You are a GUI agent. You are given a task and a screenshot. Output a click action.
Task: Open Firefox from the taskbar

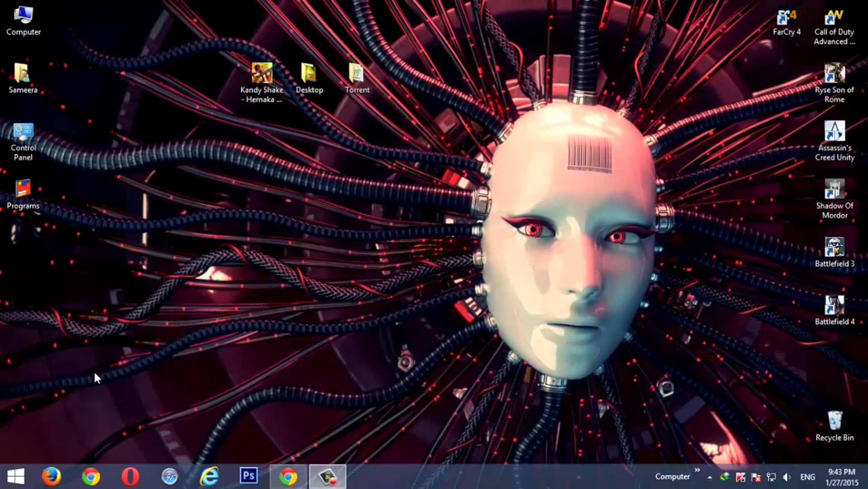point(51,476)
